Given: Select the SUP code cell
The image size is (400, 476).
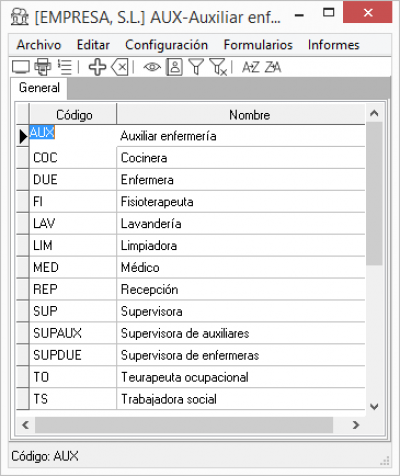Looking at the screenshot, I should tap(73, 311).
